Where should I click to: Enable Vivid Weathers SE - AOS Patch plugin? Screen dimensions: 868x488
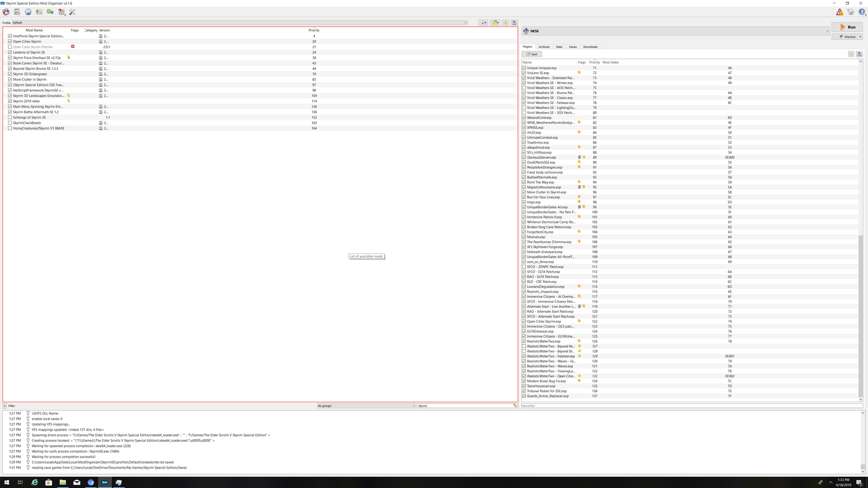(524, 88)
